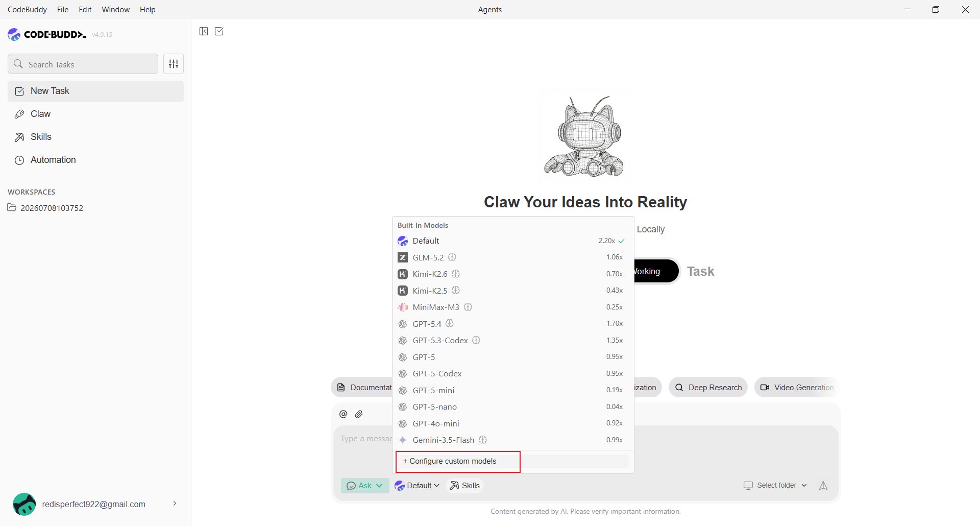The width and height of the screenshot is (980, 526).
Task: Pick the GPT-4o-mini model
Action: (x=513, y=423)
